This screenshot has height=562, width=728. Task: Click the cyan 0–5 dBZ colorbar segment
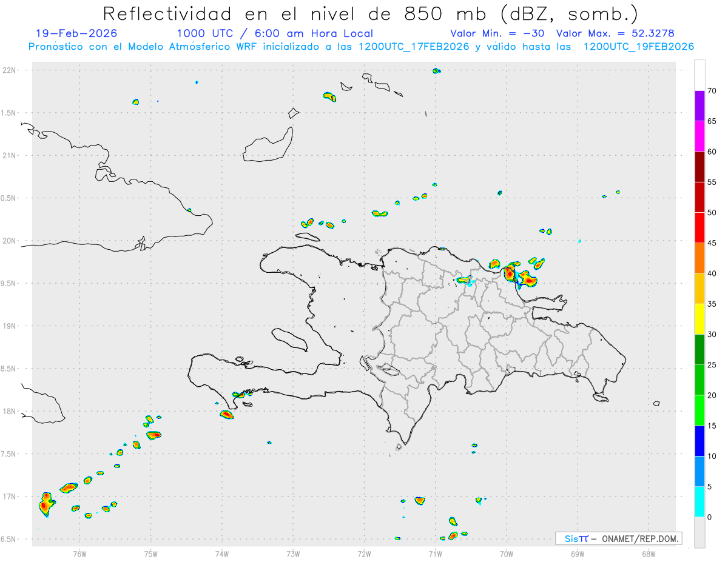pos(699,502)
